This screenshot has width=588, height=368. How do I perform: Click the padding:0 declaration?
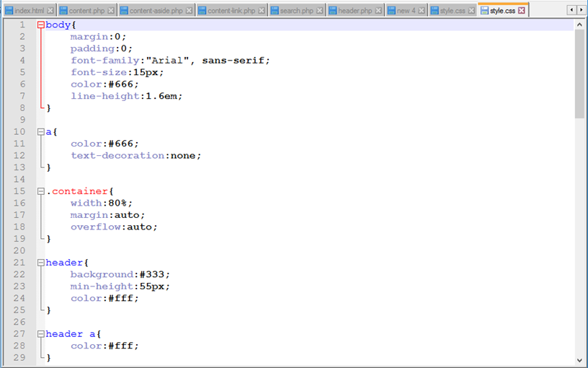(102, 48)
